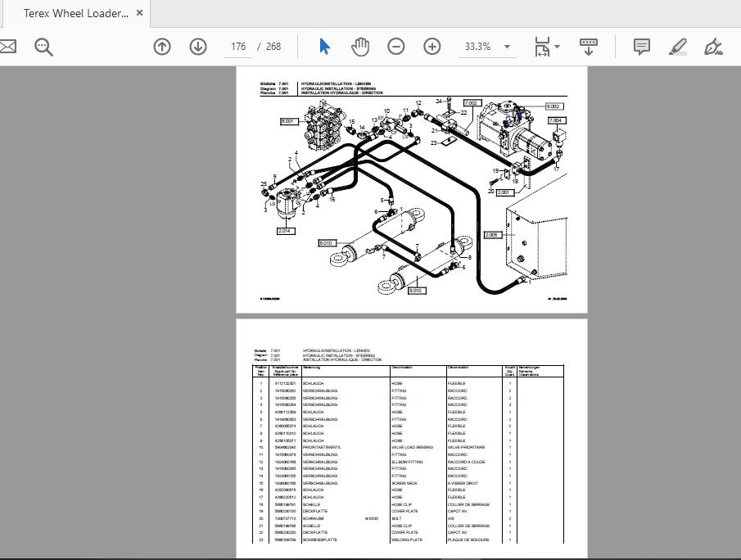
Task: Select the Terex Wheel Loader document tab
Action: 78,13
